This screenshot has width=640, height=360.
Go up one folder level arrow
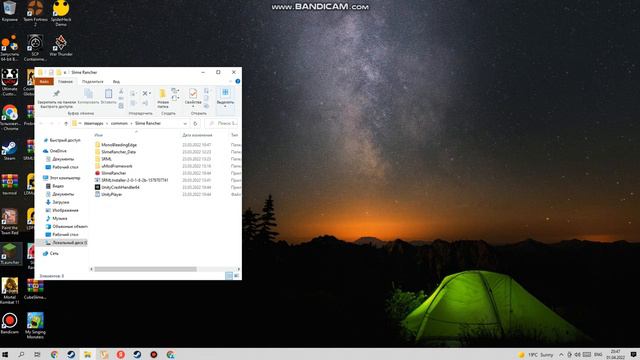coord(66,123)
